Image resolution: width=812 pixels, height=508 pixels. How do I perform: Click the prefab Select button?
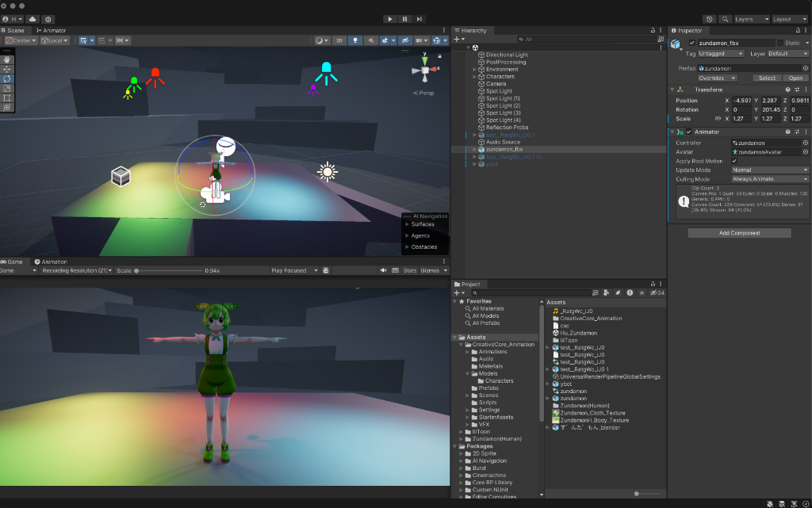point(767,78)
